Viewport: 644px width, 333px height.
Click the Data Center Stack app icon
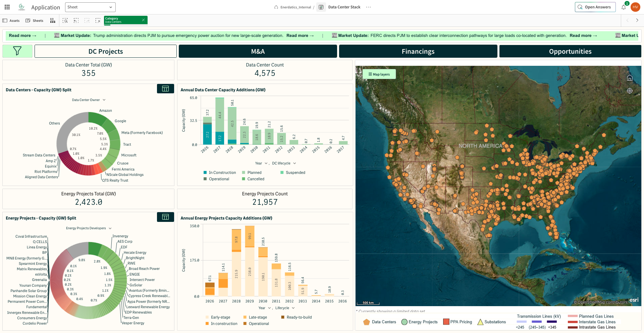(321, 7)
